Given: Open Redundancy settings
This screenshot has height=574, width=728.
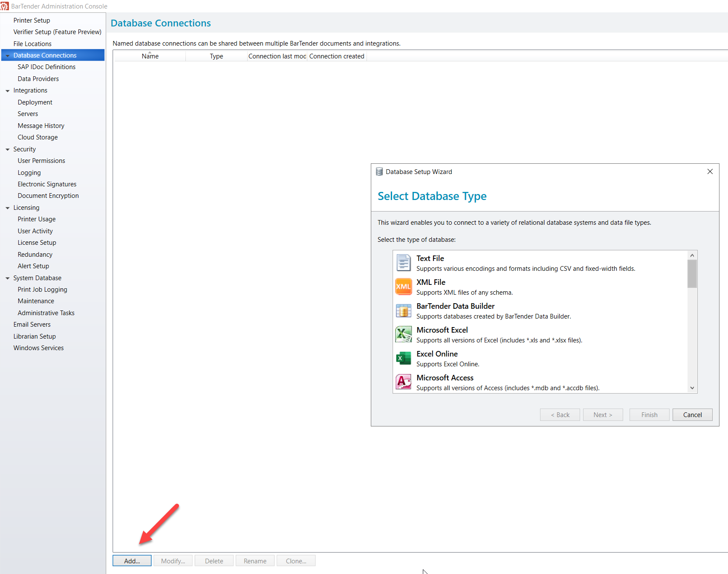Looking at the screenshot, I should coord(35,255).
